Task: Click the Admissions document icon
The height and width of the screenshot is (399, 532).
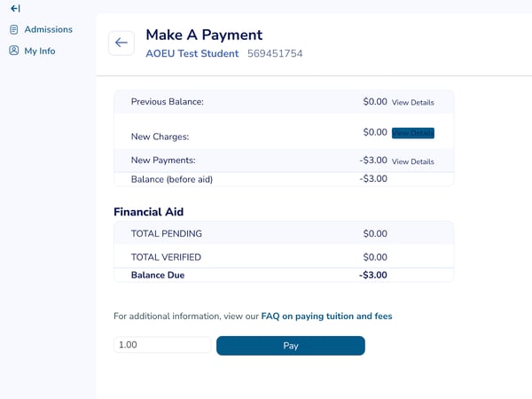Action: (x=14, y=29)
